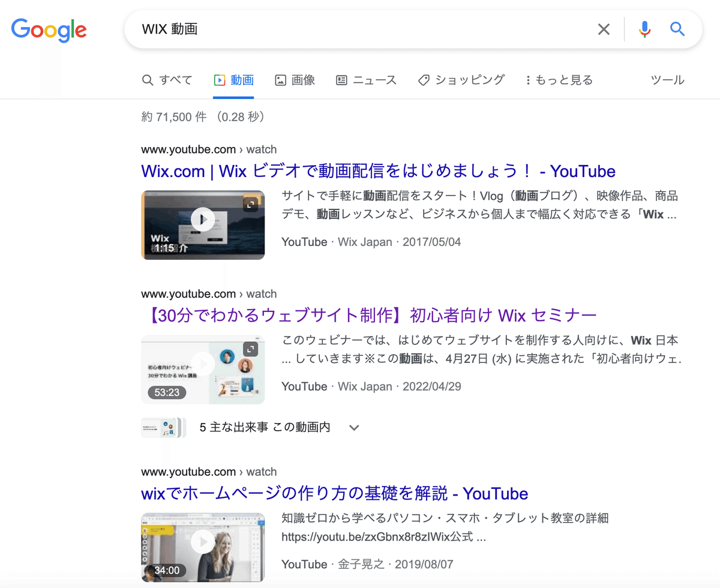Open the ショッピング tab
Viewport: 720px width, 588px height.
[x=461, y=80]
